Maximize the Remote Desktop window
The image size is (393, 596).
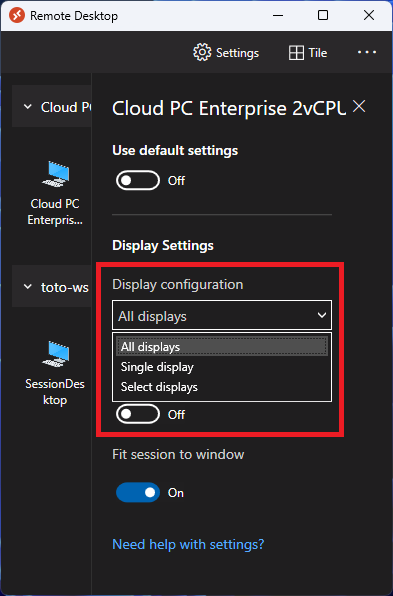[323, 15]
